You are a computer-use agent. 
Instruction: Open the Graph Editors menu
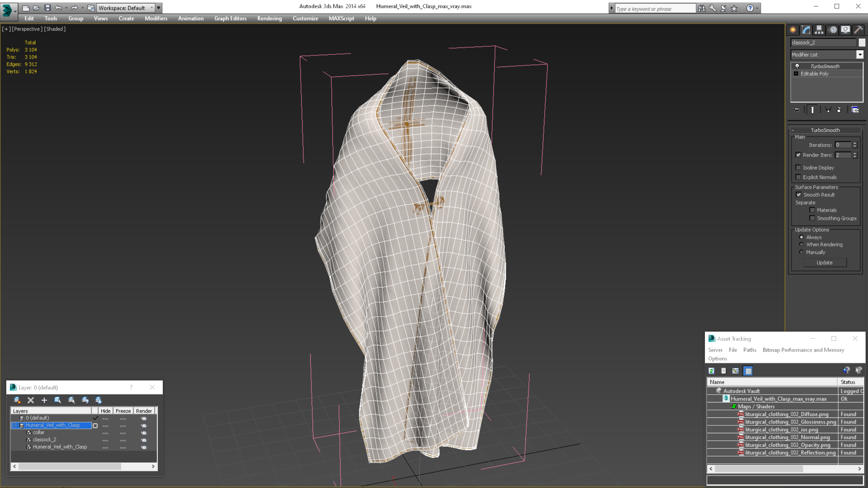[231, 18]
